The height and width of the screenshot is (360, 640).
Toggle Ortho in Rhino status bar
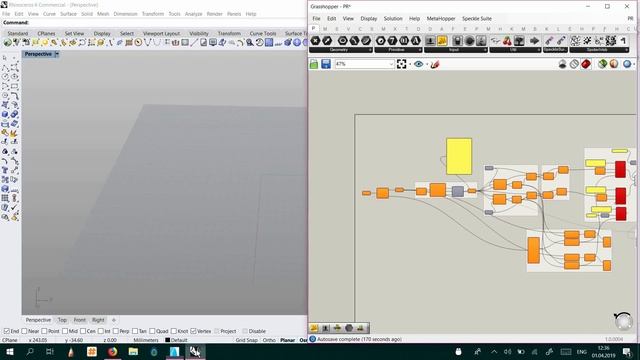269,340
